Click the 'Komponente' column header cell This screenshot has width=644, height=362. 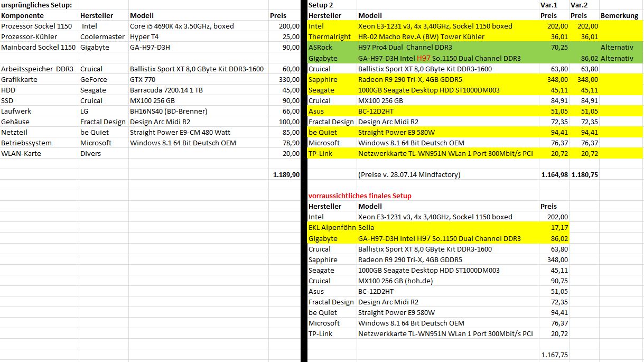(40, 15)
